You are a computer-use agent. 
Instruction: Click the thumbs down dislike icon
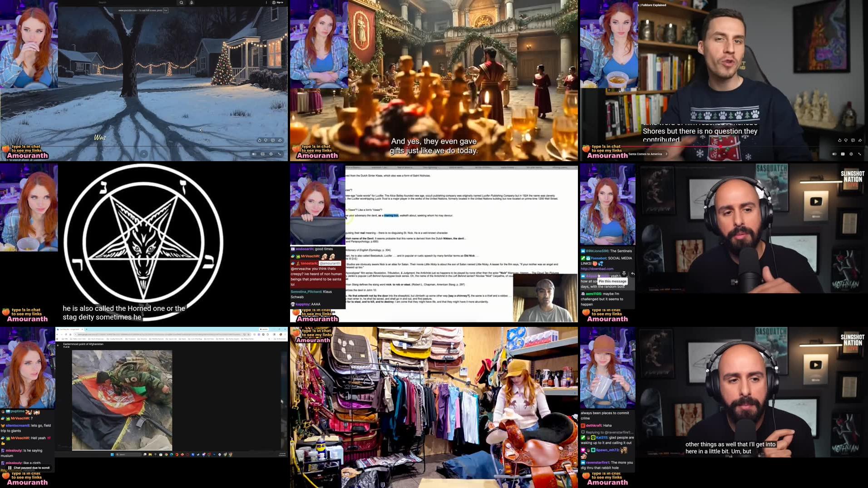(266, 141)
